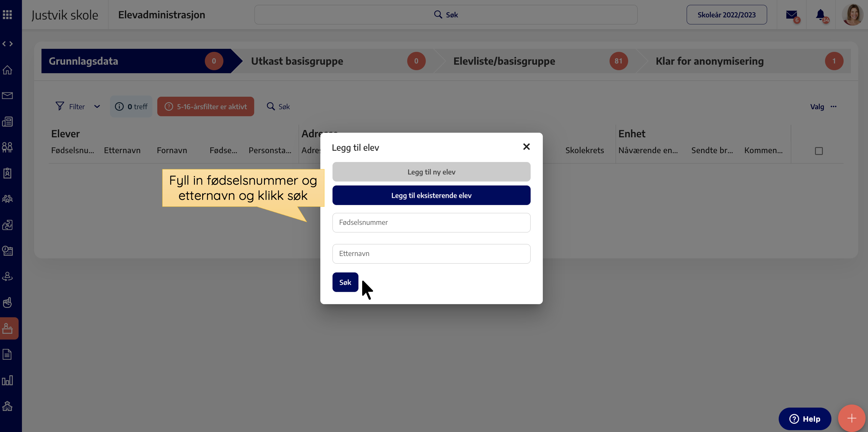Open the Skoleår 2022/2023 selector
Viewport: 868px width, 432px height.
click(726, 15)
